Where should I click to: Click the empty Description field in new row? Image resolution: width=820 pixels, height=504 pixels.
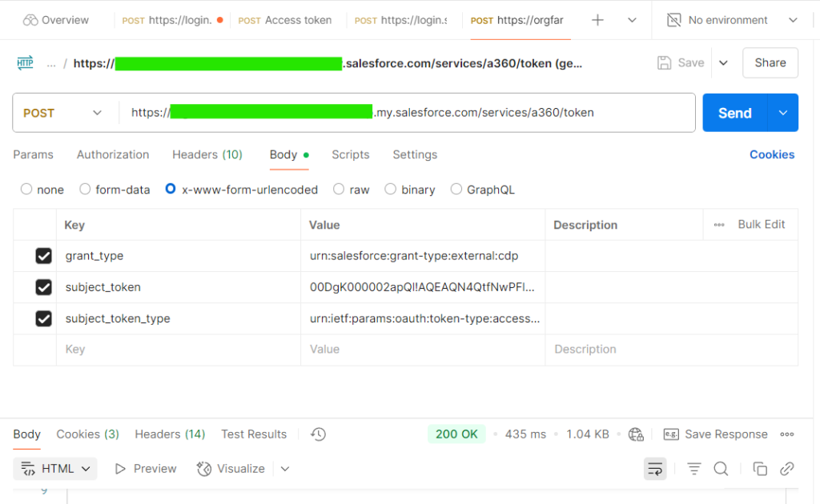pyautogui.click(x=672, y=350)
